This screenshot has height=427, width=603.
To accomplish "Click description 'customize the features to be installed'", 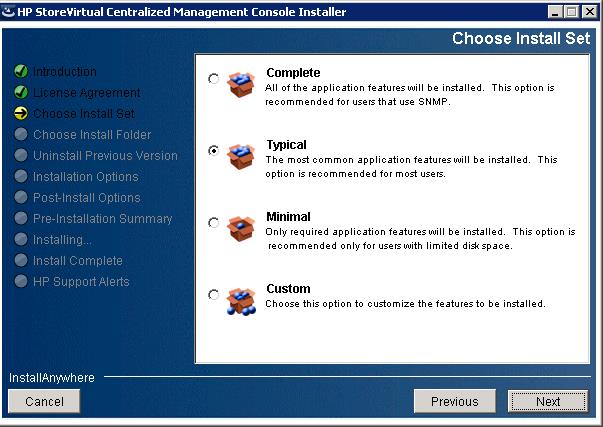I will click(x=405, y=304).
